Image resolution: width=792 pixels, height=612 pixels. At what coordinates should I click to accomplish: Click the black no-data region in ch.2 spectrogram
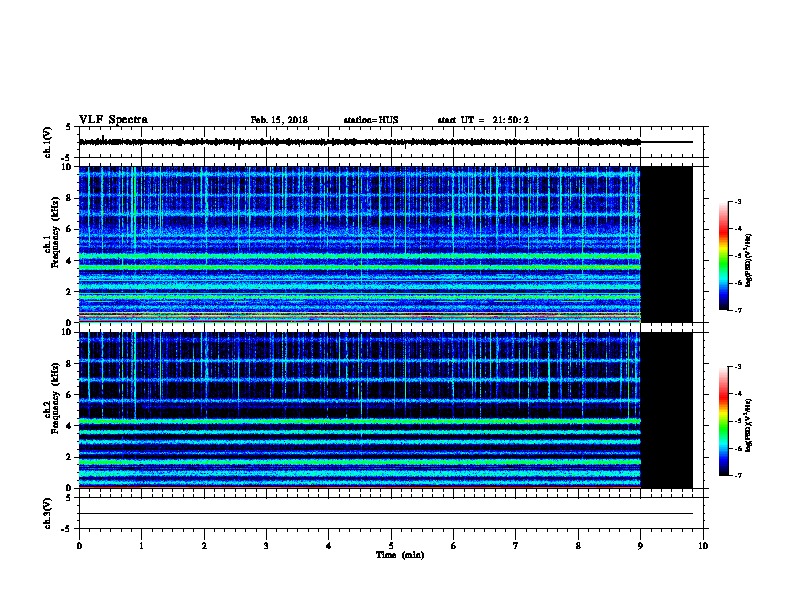[667, 410]
